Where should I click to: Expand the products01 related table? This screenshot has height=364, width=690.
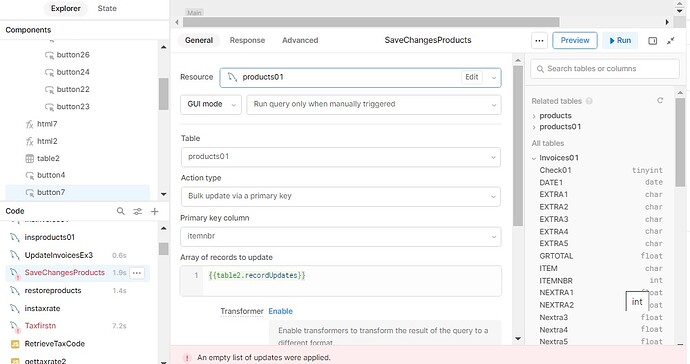534,127
